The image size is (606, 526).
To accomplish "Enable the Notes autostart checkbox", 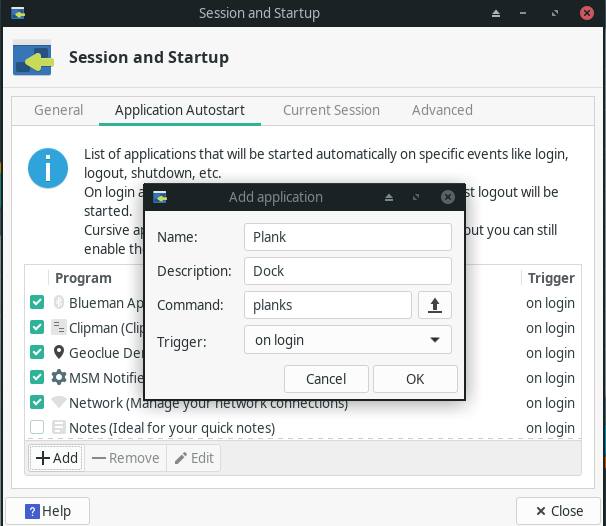I will pos(37,427).
